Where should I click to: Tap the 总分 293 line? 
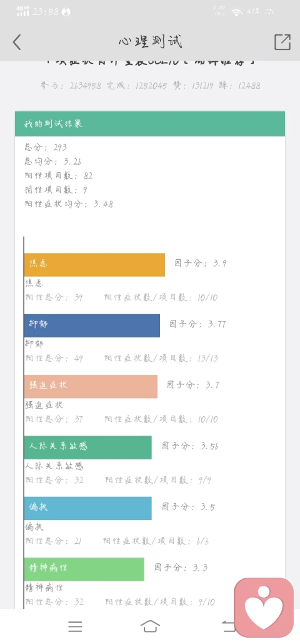click(x=46, y=147)
